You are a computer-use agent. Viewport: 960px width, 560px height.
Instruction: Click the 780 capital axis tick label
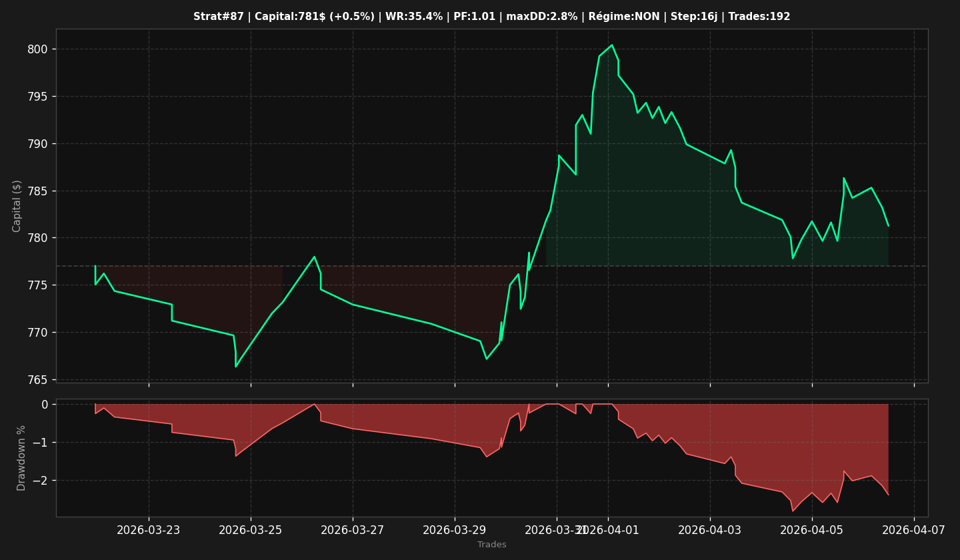pos(39,238)
